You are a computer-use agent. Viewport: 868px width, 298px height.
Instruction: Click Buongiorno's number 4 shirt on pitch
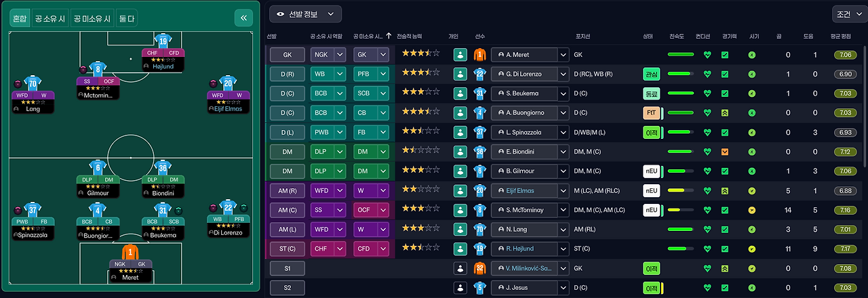click(98, 210)
